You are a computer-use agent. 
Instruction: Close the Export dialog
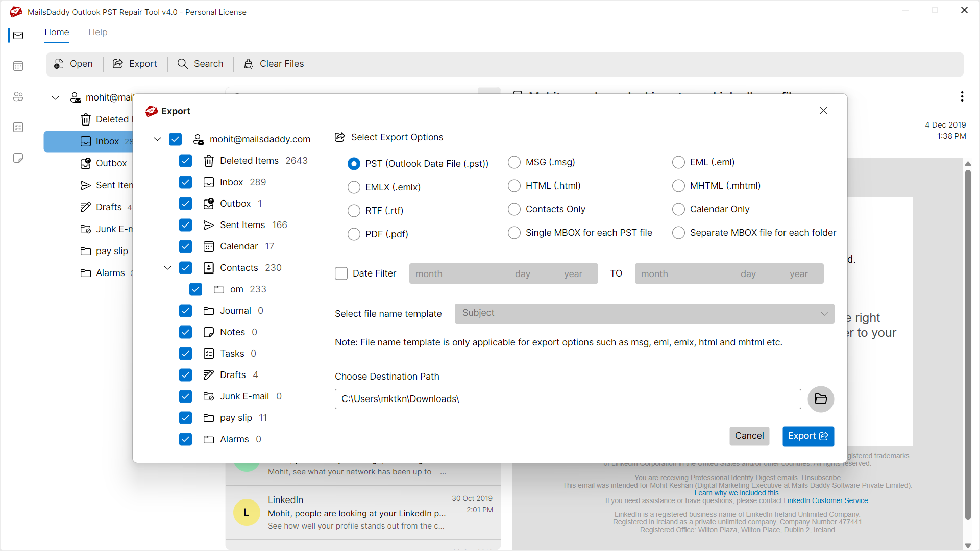point(823,111)
